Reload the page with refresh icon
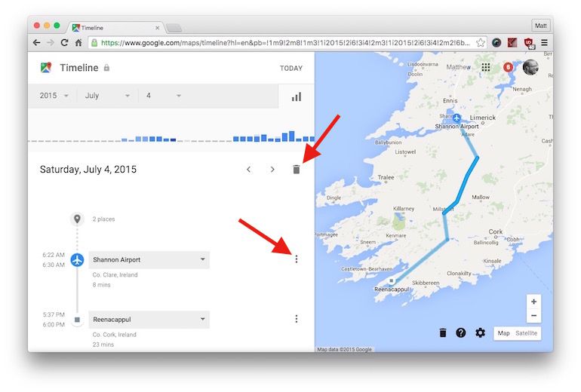Screen dimensions: 581x392 click(64, 42)
